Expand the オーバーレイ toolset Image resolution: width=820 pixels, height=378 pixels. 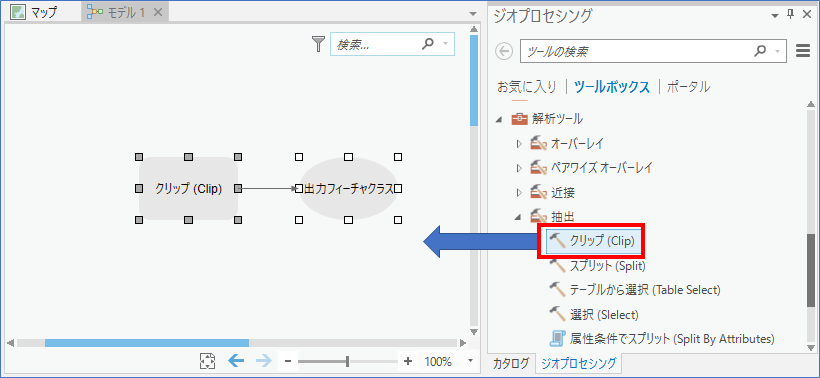coord(519,143)
